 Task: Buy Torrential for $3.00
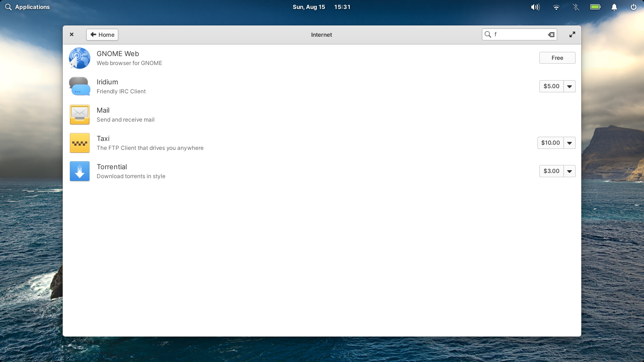552,171
